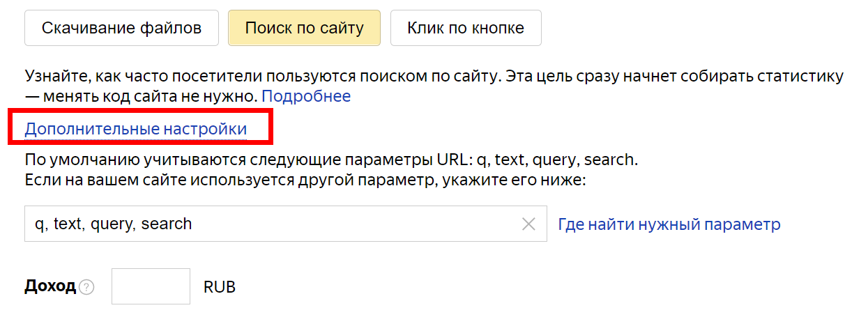The image size is (868, 317).
Task: Click the bold Доход label
Action: click(50, 286)
